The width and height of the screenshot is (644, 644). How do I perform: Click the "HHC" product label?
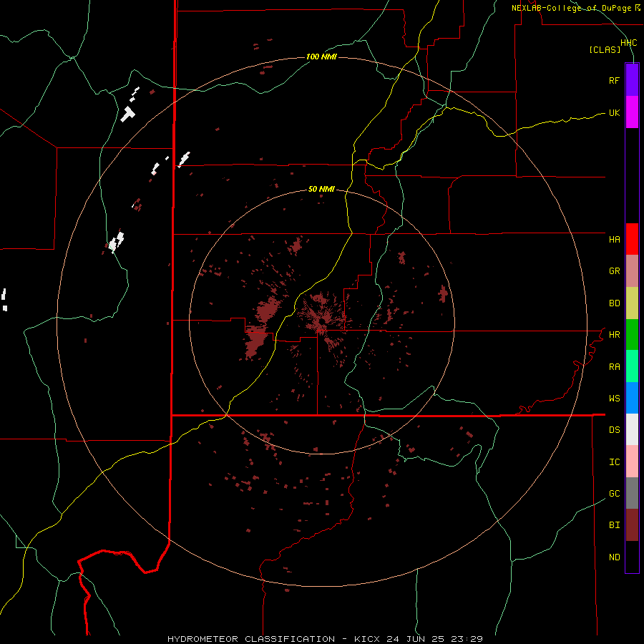point(628,43)
